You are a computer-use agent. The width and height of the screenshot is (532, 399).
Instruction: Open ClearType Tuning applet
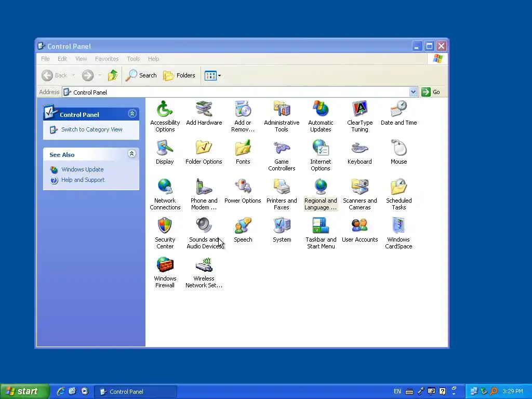click(360, 116)
